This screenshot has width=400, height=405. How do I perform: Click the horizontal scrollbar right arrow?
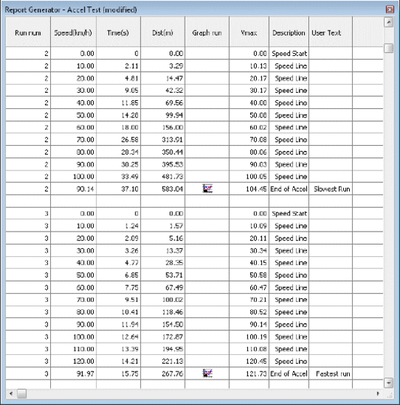(378, 394)
